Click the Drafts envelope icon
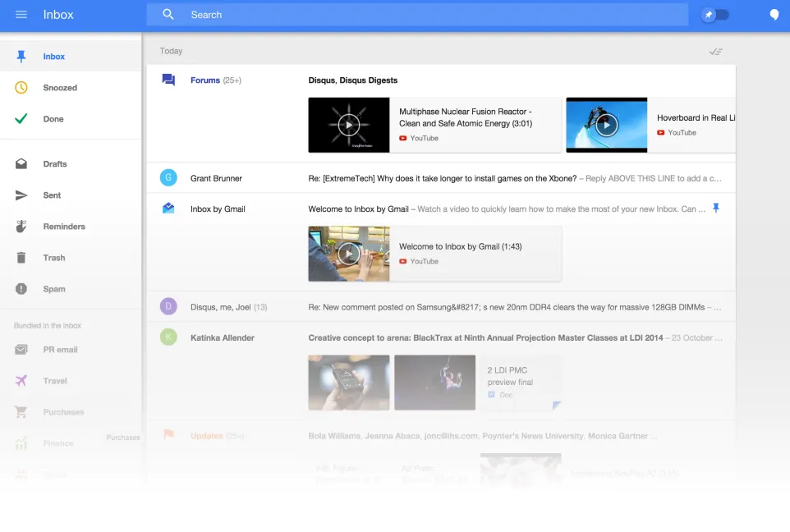The width and height of the screenshot is (790, 532). tap(21, 163)
